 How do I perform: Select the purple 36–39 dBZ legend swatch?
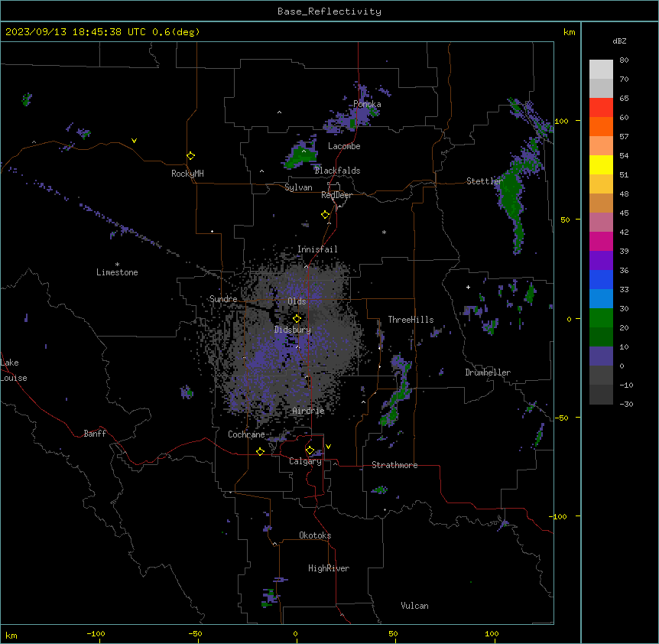coord(601,261)
